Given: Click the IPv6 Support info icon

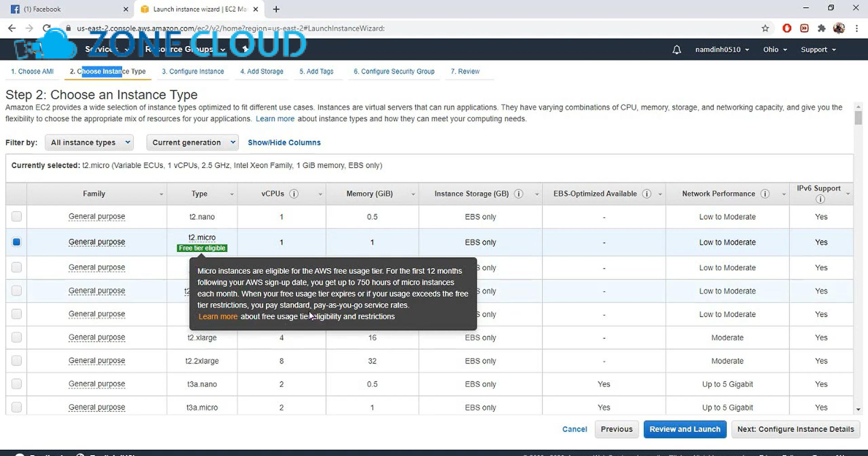Looking at the screenshot, I should (820, 199).
